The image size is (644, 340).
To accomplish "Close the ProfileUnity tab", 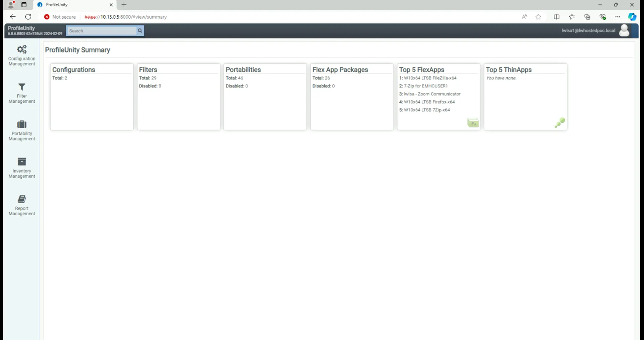I will 111,5.
